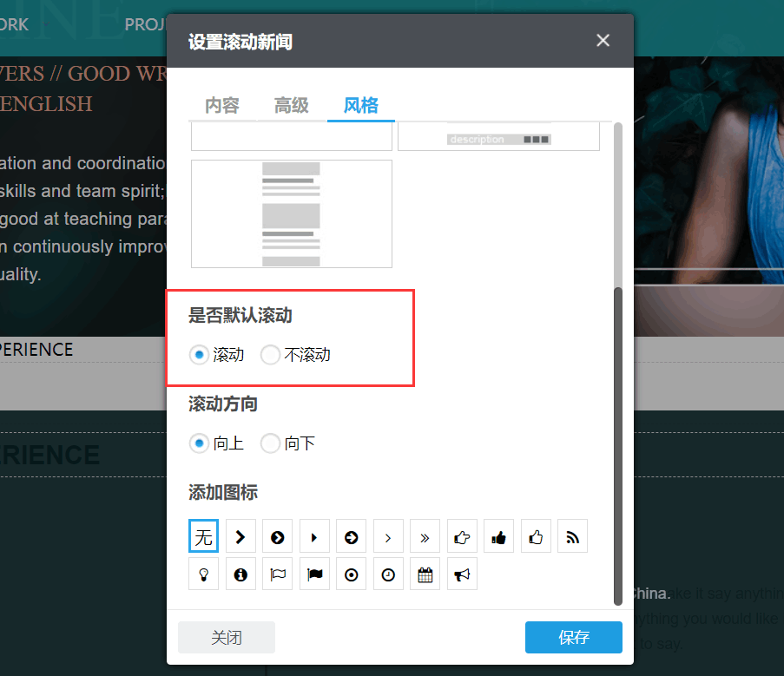This screenshot has height=676, width=784.
Task: Select the 不滚动 radio button
Action: (270, 354)
